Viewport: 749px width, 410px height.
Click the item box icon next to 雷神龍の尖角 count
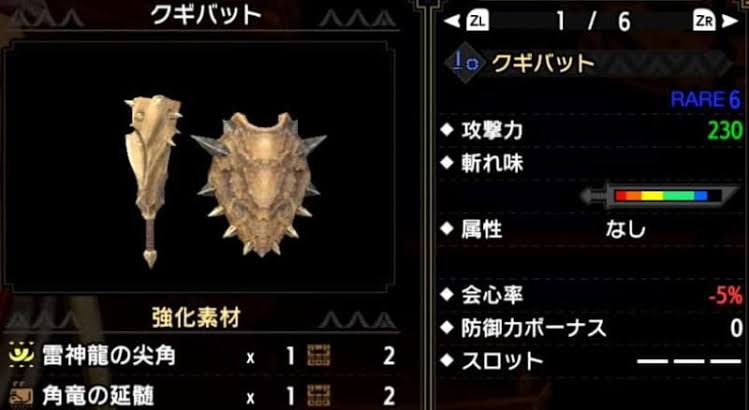pos(319,356)
